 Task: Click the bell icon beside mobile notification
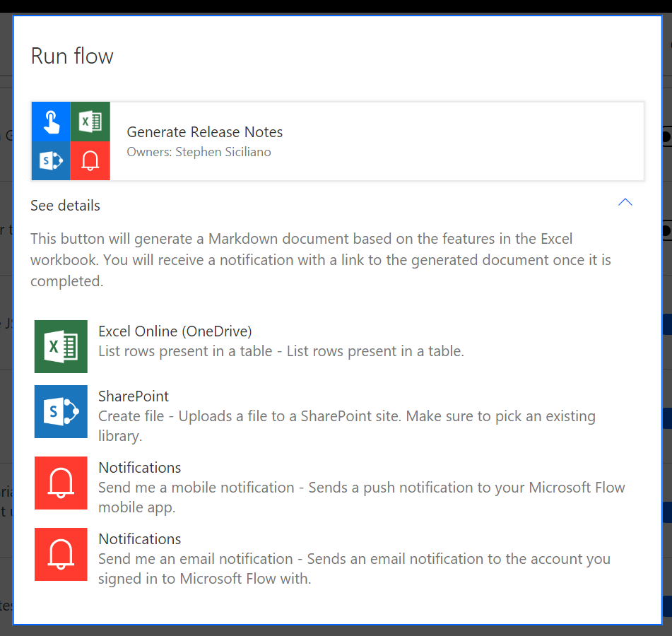pos(61,483)
